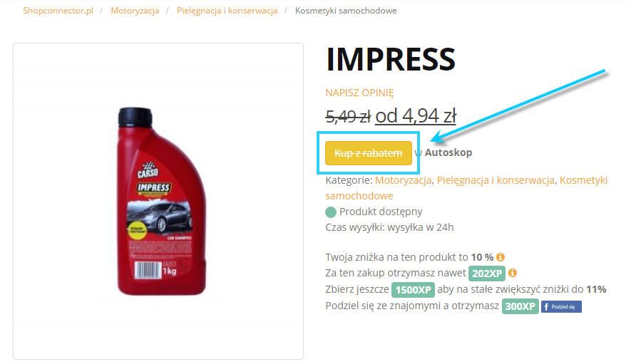This screenshot has width=631, height=364.
Task: Buy with discount via Kup z rabatem
Action: tap(368, 153)
